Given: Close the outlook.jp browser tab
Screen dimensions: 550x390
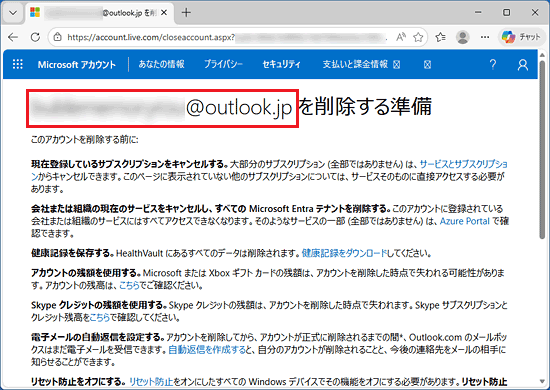Looking at the screenshot, I should [164, 13].
